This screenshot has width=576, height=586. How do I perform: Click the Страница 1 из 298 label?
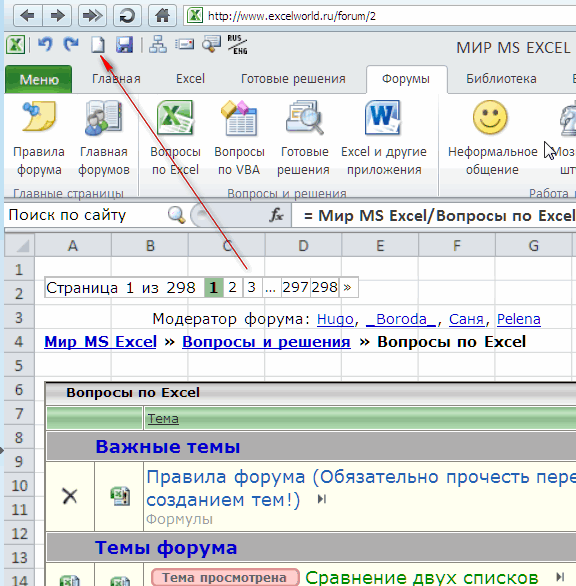click(x=120, y=287)
